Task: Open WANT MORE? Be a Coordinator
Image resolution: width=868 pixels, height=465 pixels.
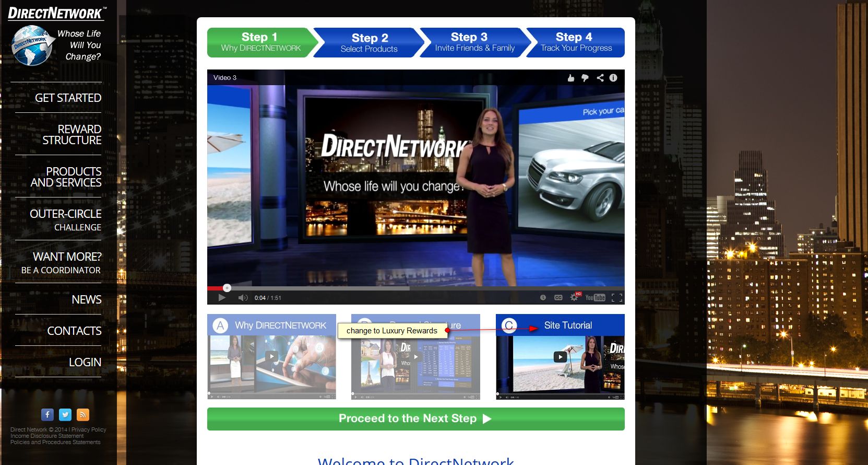Action: pyautogui.click(x=62, y=263)
